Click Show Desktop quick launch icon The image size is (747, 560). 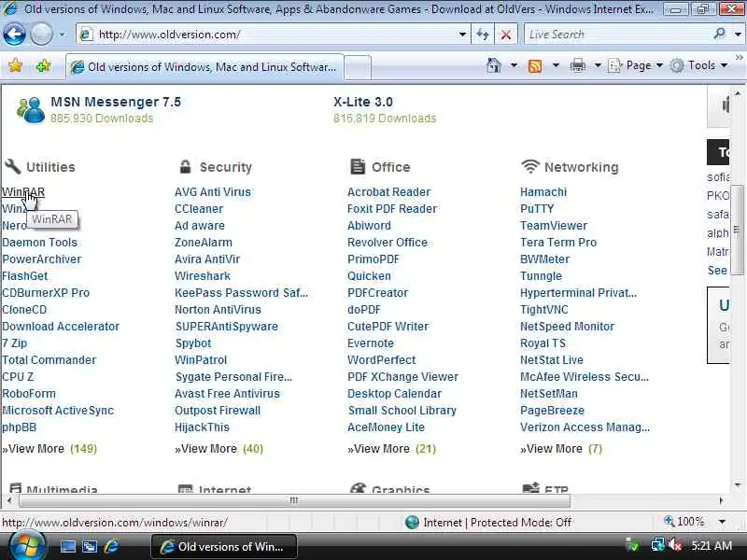(67, 546)
